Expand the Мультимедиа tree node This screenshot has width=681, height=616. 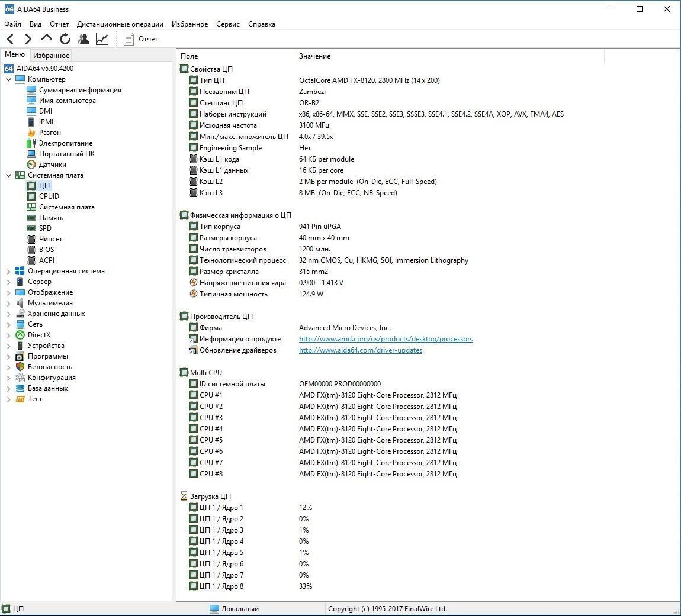[x=9, y=303]
